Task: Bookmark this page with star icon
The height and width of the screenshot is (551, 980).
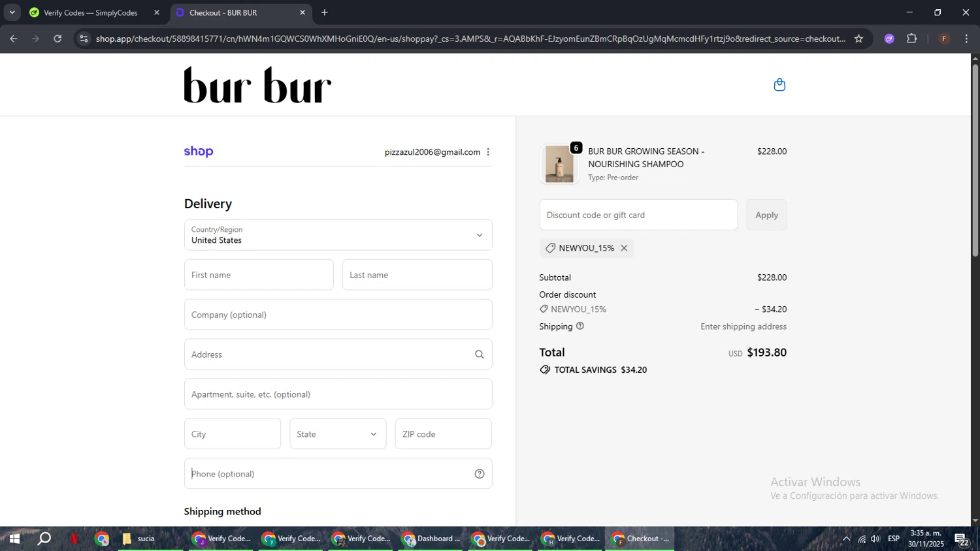Action: [x=858, y=39]
